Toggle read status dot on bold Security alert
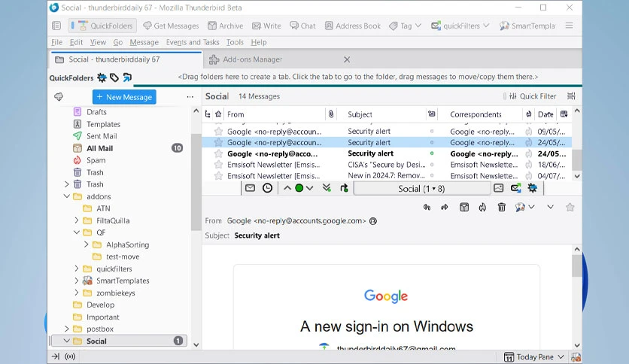 (x=432, y=153)
